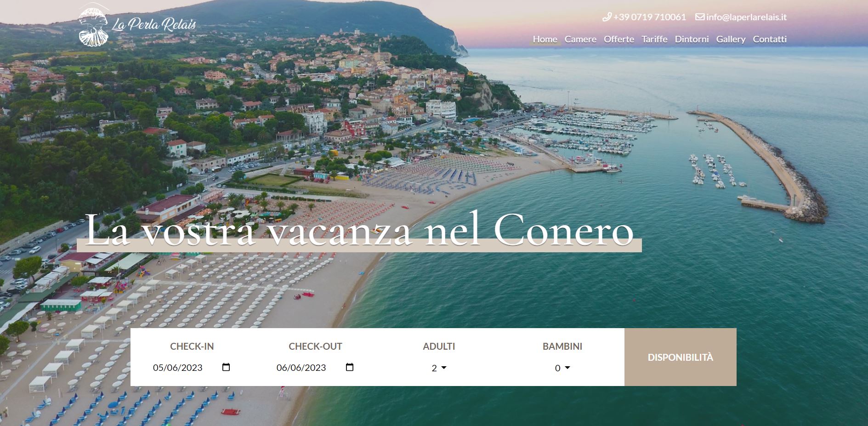Open the Contatti page

tap(770, 40)
